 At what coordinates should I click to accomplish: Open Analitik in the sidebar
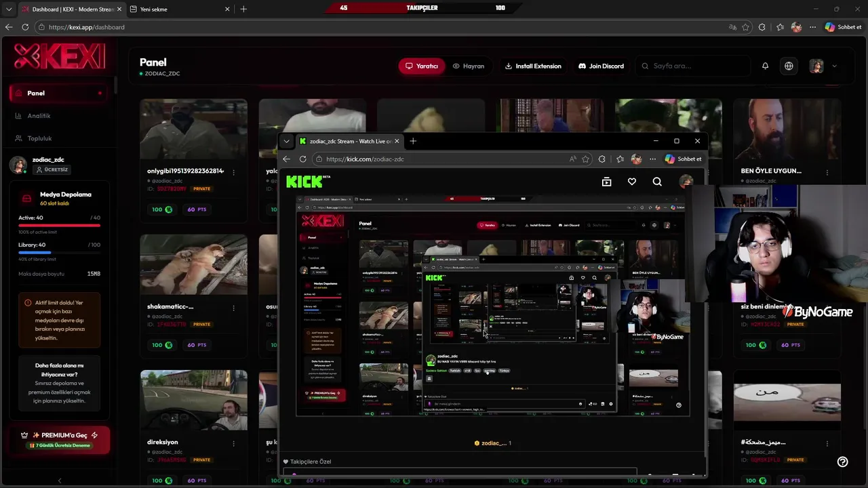point(58,116)
